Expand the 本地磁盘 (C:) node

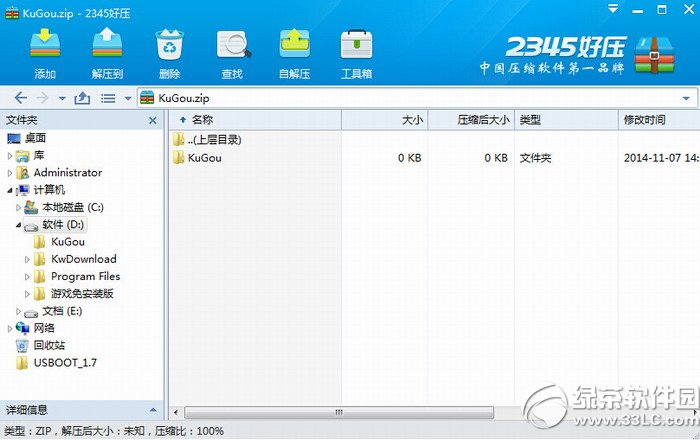18,208
